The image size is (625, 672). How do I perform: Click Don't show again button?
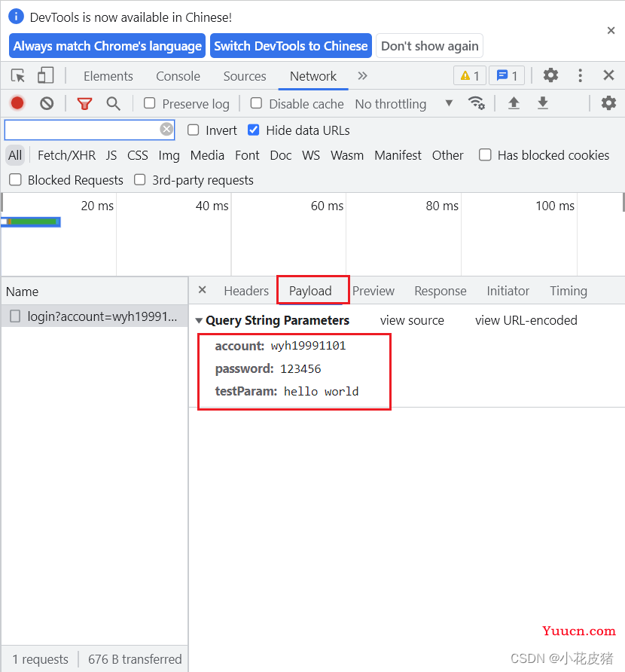click(x=430, y=46)
